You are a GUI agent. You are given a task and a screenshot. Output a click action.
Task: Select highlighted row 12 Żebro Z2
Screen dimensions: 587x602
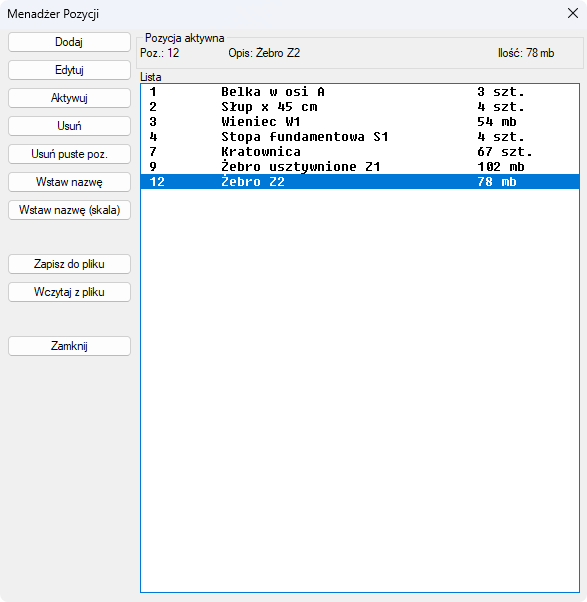click(360, 182)
